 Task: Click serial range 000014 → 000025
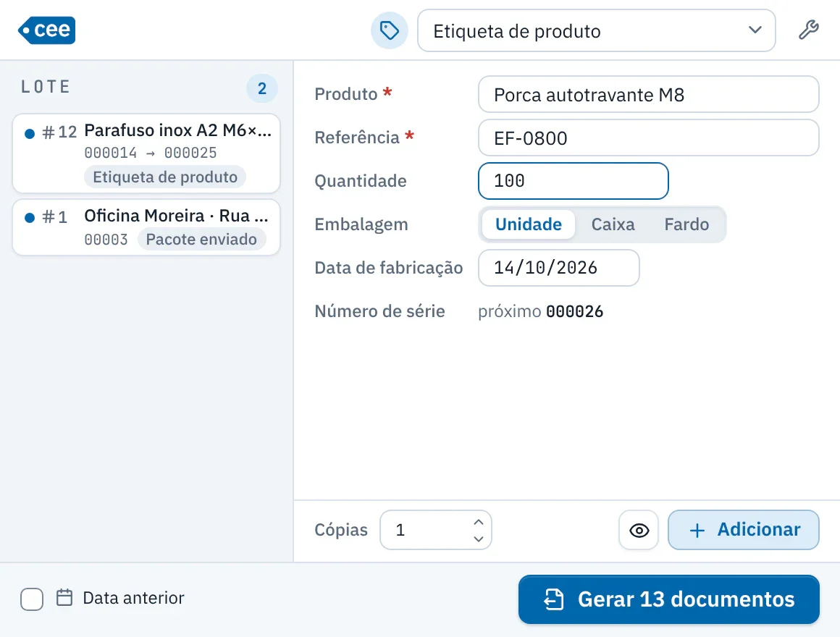tap(151, 153)
